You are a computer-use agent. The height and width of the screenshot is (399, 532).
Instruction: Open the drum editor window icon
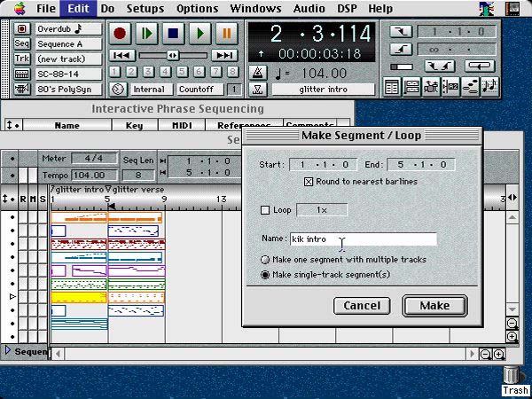432,87
